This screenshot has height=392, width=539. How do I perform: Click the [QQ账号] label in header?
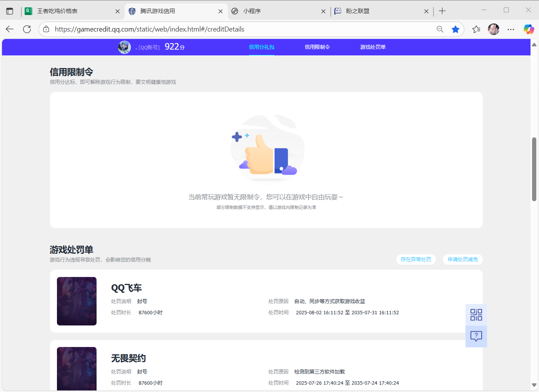coord(149,47)
